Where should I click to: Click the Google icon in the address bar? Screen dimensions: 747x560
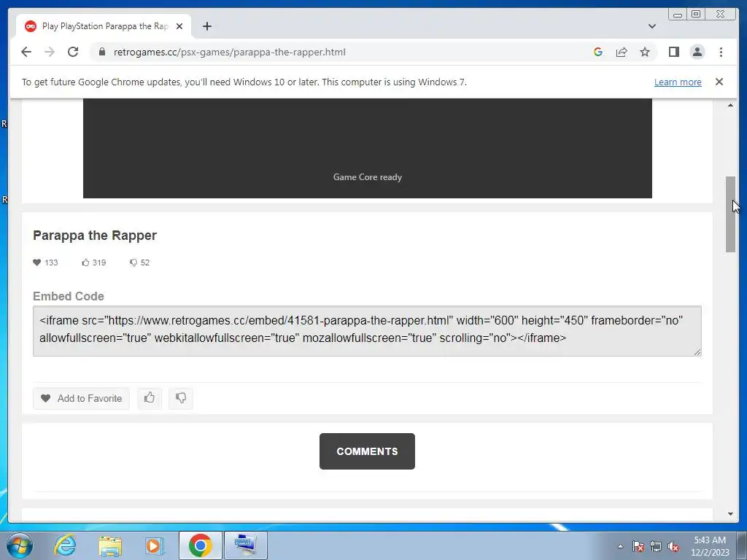pyautogui.click(x=598, y=52)
